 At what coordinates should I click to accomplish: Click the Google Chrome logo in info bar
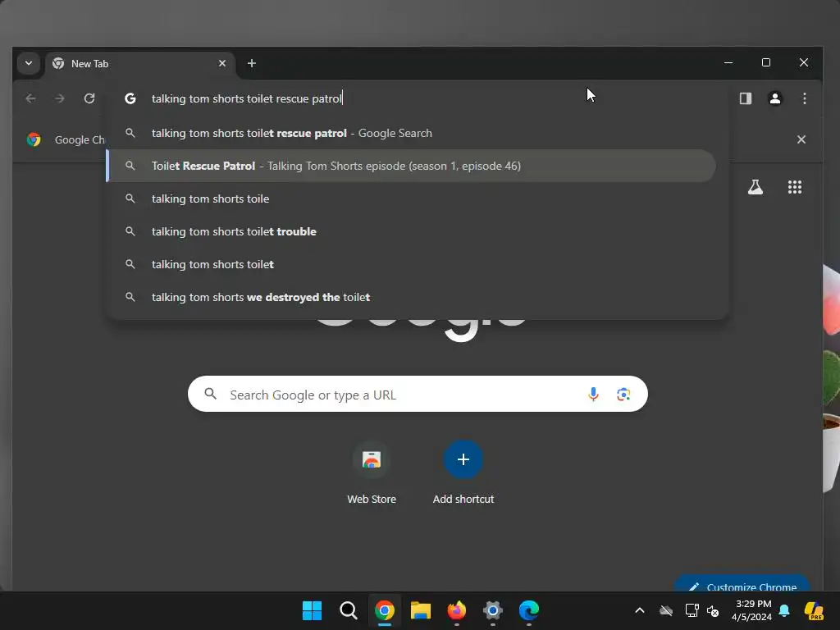[34, 139]
